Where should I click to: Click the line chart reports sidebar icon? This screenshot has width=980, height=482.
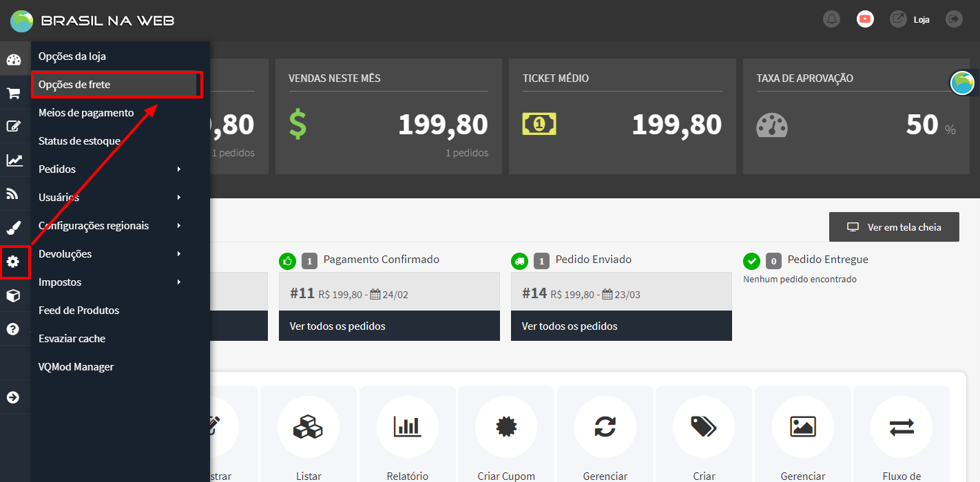tap(14, 160)
